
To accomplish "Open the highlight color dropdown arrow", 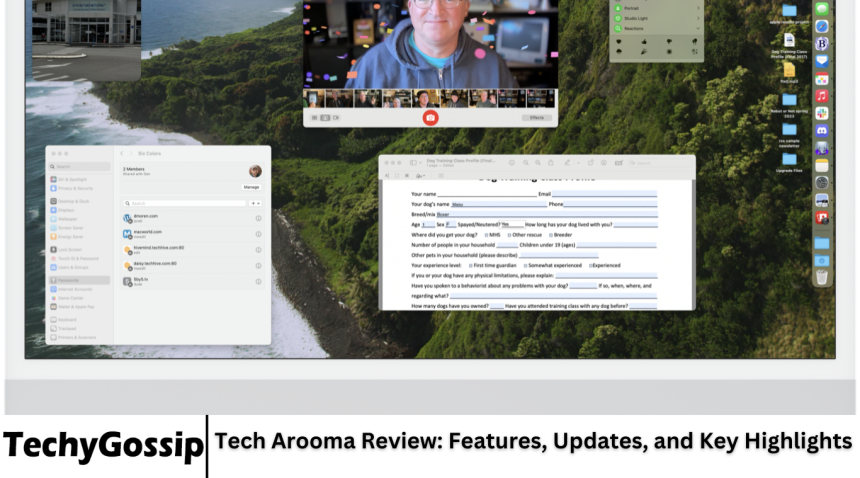I will tap(578, 163).
